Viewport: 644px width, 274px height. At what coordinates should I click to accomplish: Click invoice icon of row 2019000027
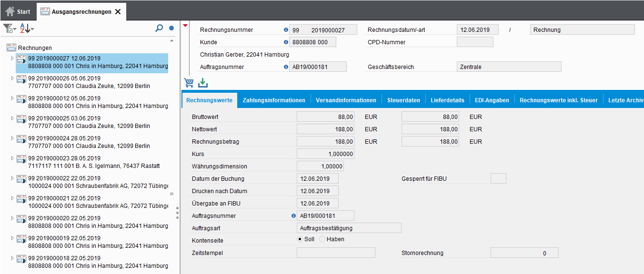click(x=21, y=59)
